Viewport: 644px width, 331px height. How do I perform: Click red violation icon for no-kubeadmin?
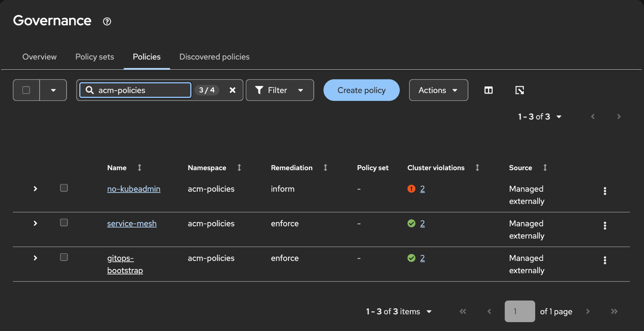tap(412, 189)
